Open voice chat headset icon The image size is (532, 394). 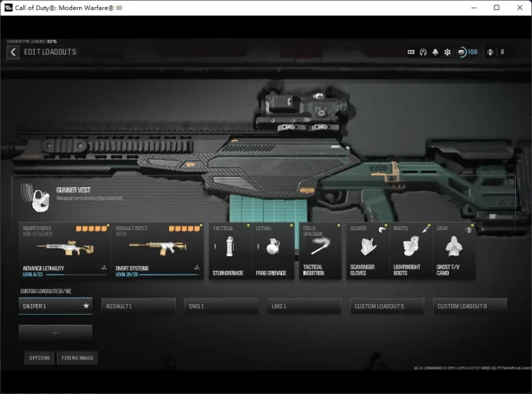click(423, 52)
